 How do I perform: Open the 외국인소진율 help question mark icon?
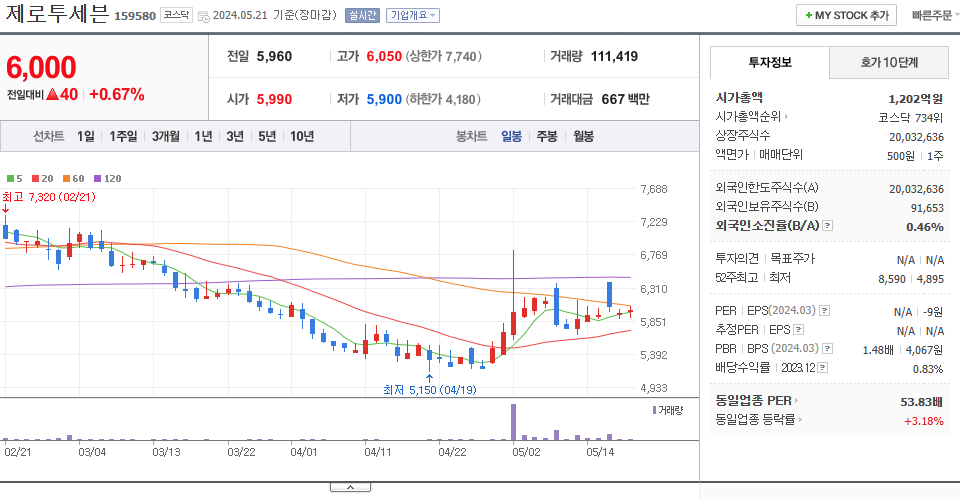point(827,226)
